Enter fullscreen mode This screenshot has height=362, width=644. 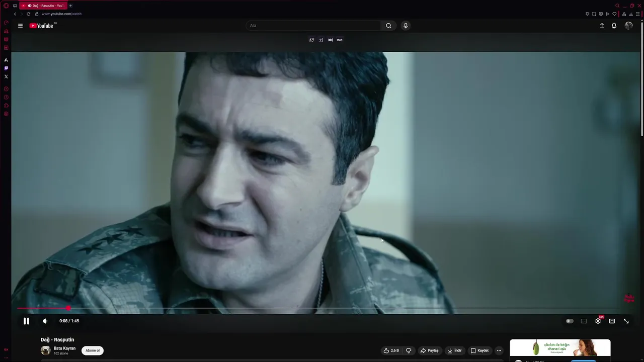(626, 321)
